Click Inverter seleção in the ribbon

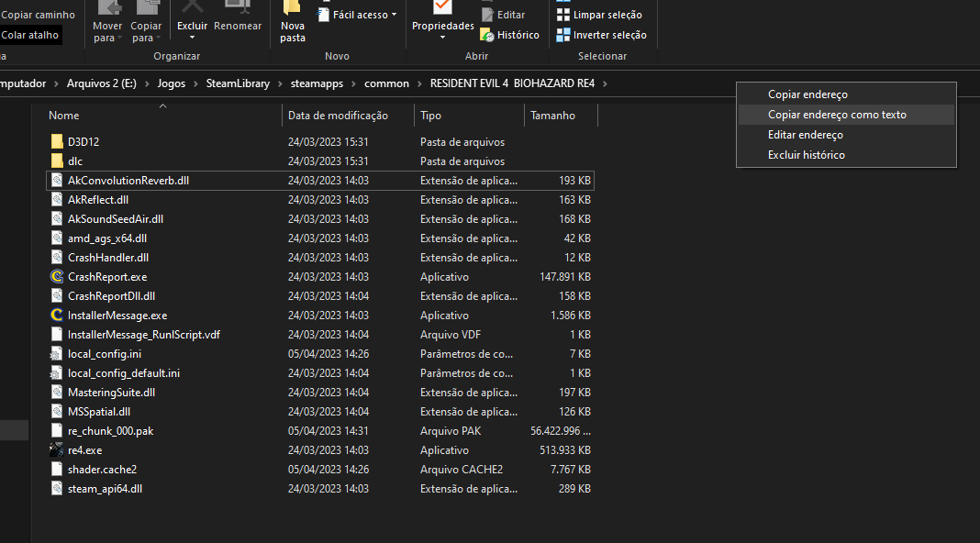(x=602, y=35)
